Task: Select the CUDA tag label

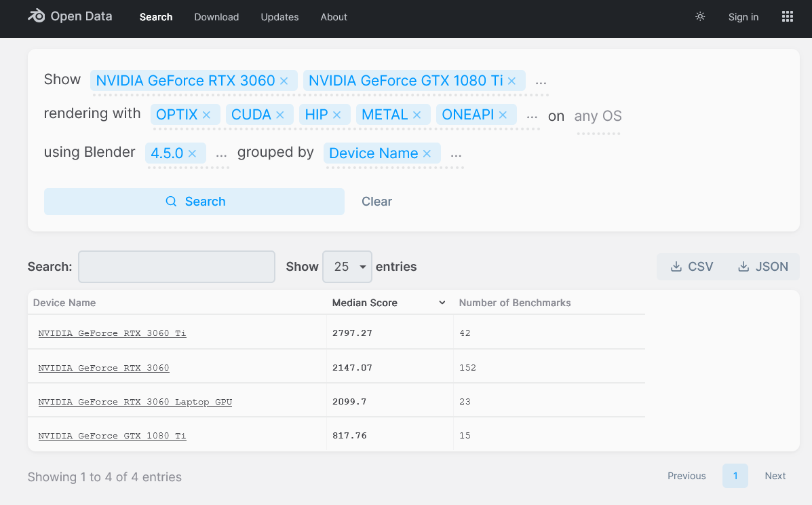Action: (251, 115)
